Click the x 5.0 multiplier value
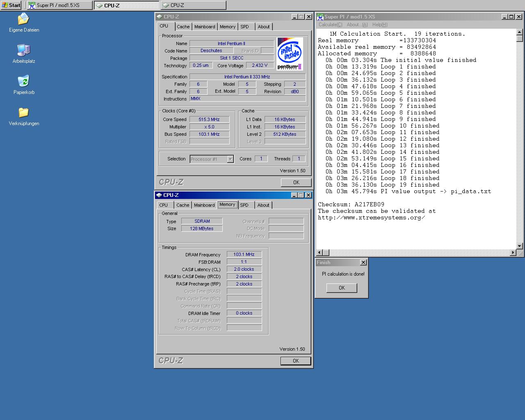525x420 pixels. [x=209, y=127]
